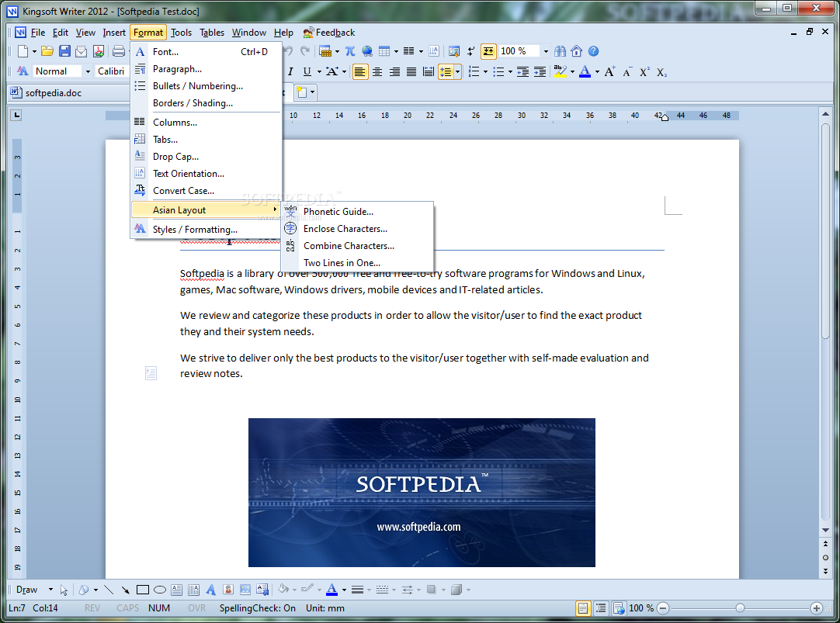The width and height of the screenshot is (840, 623).
Task: Choose Drop Cap menu item
Action: click(x=207, y=157)
